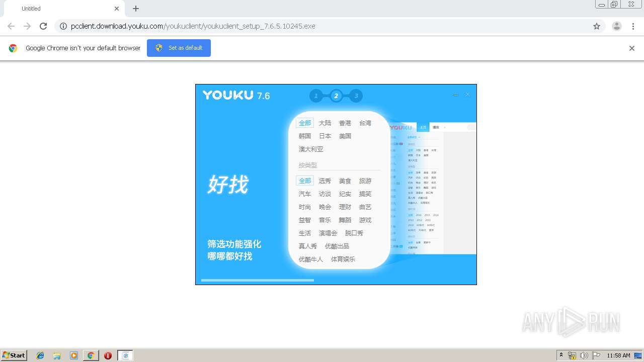Viewport: 644px width, 362px height.
Task: Select the 理财 type tag
Action: point(345,207)
